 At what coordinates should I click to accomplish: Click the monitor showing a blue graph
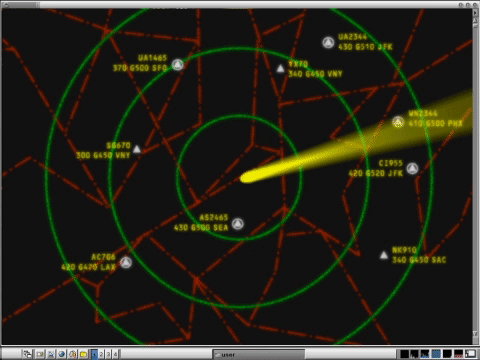point(425,354)
